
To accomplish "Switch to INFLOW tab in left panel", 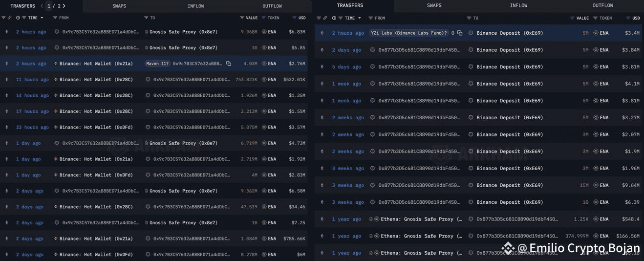I will (x=195, y=6).
